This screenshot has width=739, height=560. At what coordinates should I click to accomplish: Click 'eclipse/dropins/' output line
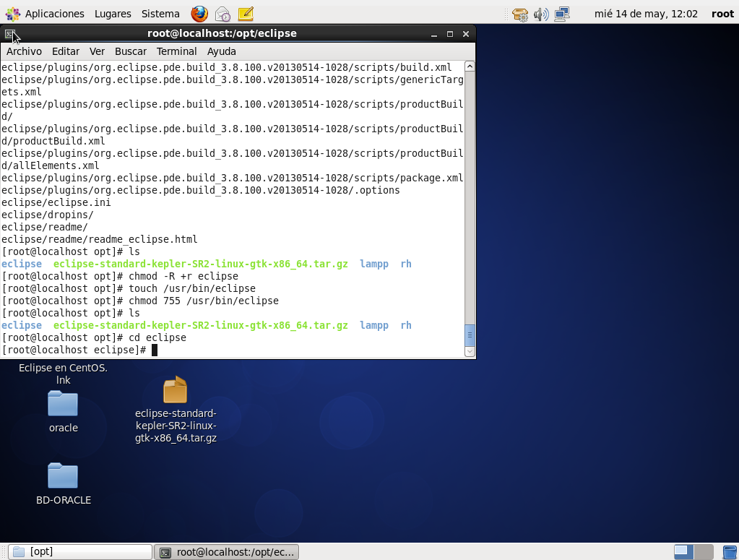47,215
